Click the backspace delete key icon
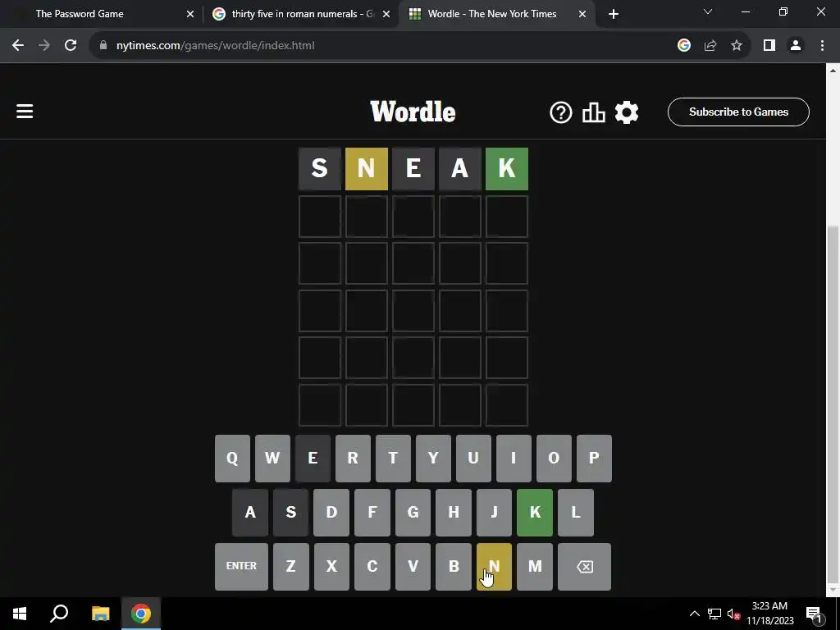840x630 pixels. (x=584, y=567)
